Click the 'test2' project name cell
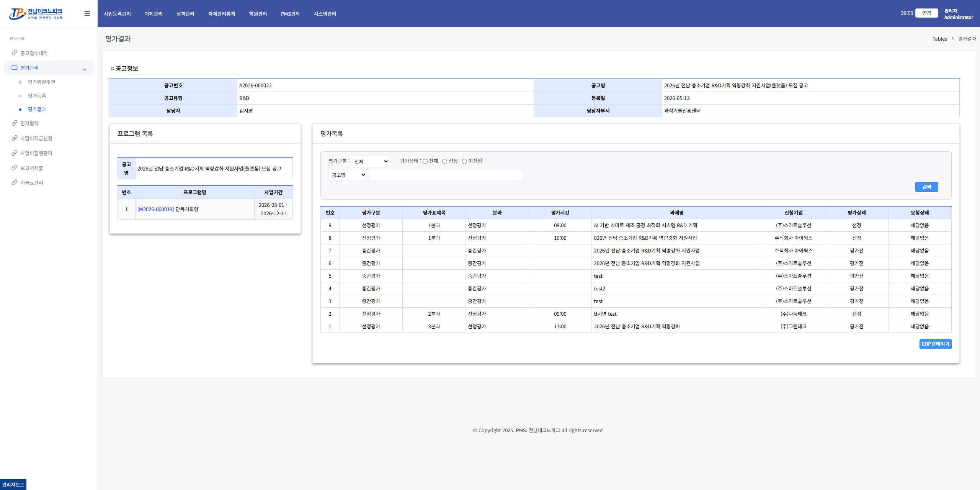980x490 pixels. coord(676,288)
